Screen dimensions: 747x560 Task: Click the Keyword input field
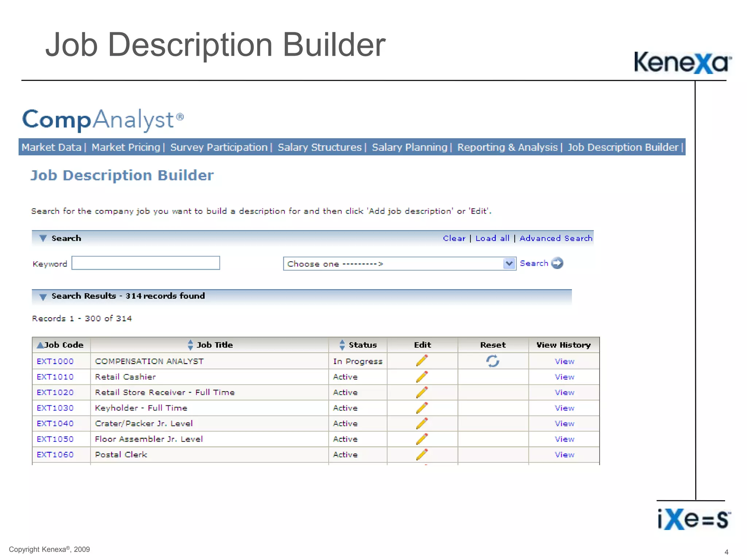[146, 263]
